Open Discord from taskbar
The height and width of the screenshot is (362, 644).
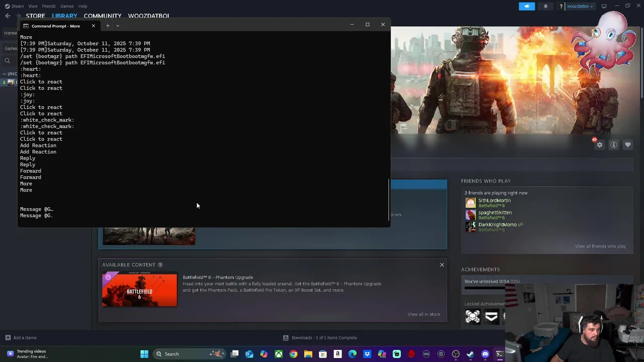[x=485, y=354]
